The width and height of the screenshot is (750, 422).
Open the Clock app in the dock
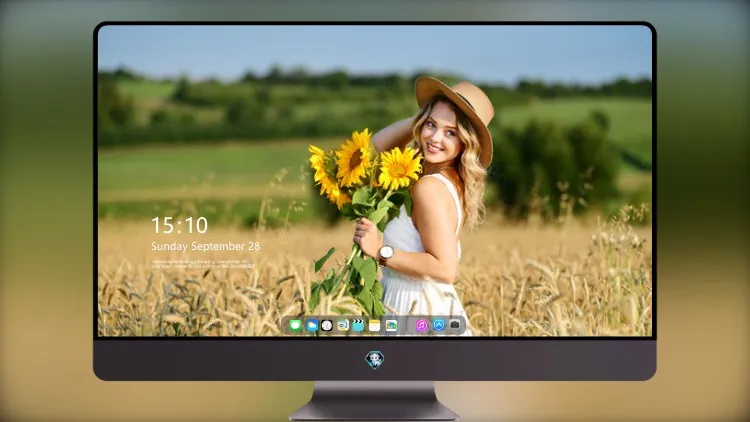[327, 325]
